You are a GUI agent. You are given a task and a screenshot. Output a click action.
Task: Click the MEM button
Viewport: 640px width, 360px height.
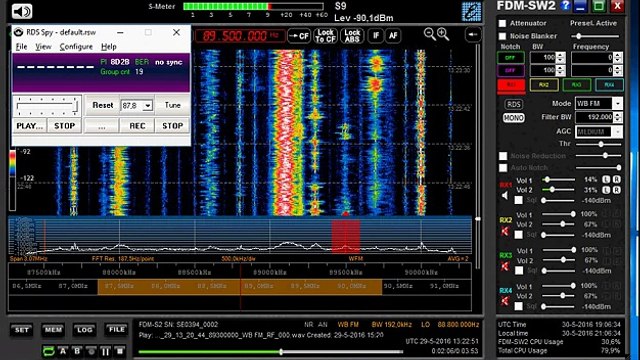53,330
